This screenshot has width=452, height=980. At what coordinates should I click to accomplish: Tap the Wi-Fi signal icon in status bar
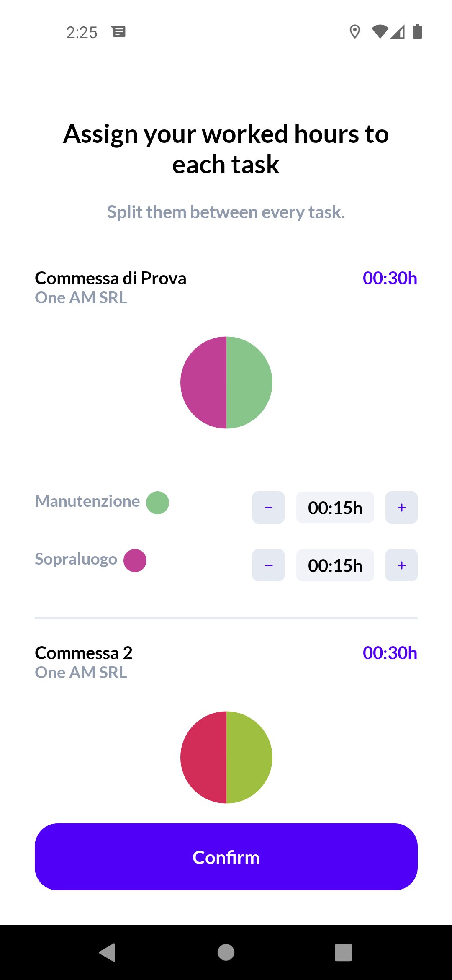coord(380,31)
